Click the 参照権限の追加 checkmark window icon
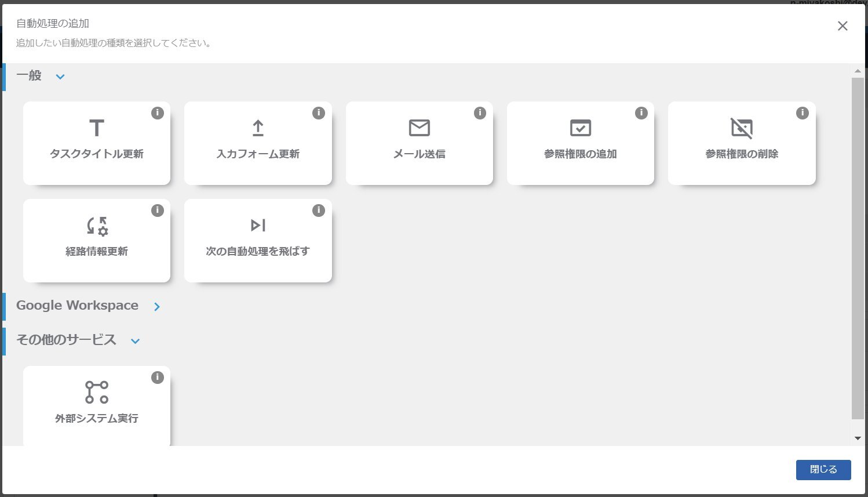The image size is (868, 497). (x=581, y=128)
